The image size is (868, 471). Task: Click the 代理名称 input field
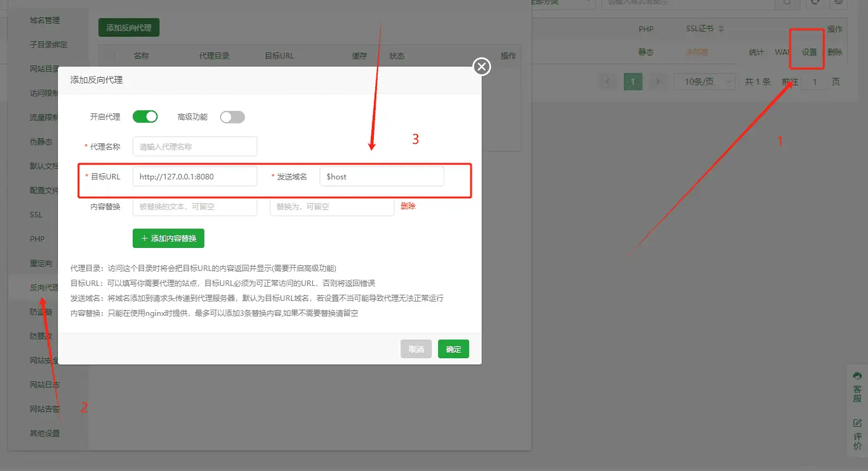[194, 146]
